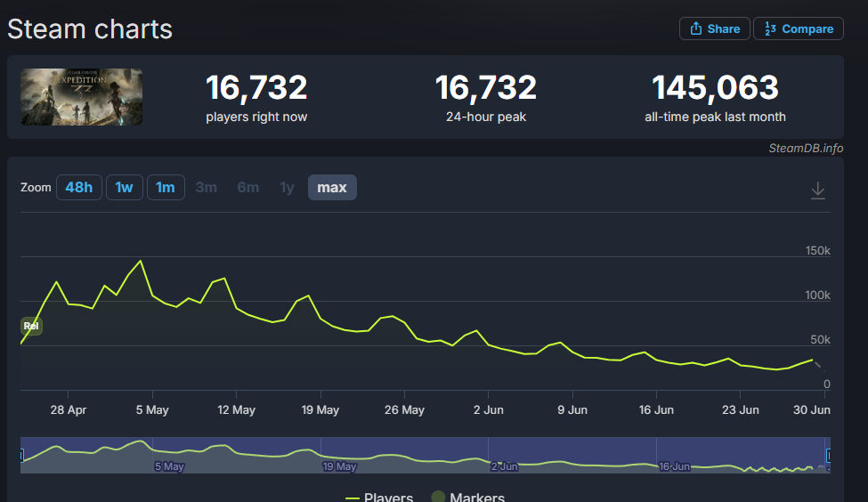Choose the 3m zoom option
Image resolution: width=868 pixels, height=502 pixels.
(206, 188)
